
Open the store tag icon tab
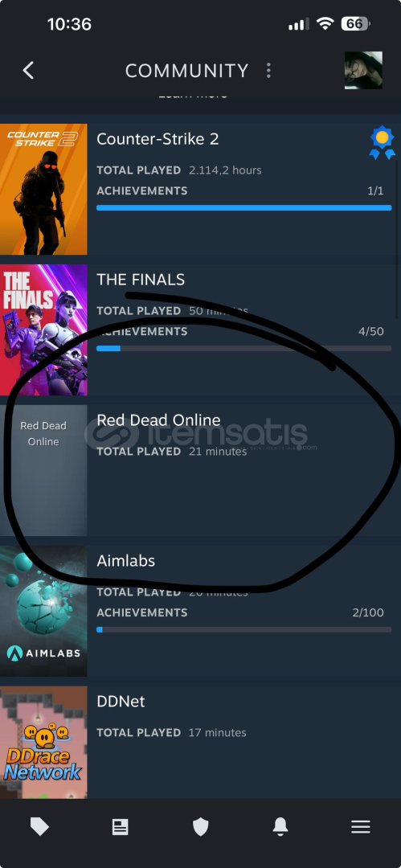point(39,827)
